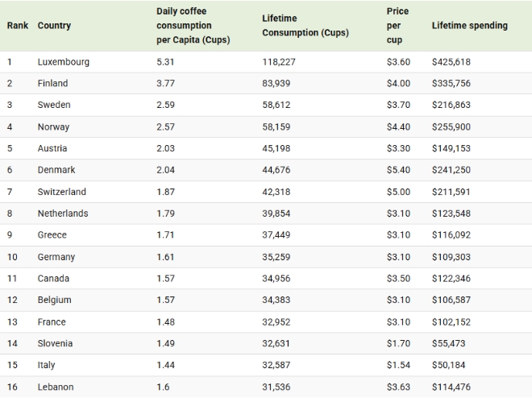532x398 pixels.
Task: Select the Switzerland country cell
Action: pyautogui.click(x=61, y=192)
